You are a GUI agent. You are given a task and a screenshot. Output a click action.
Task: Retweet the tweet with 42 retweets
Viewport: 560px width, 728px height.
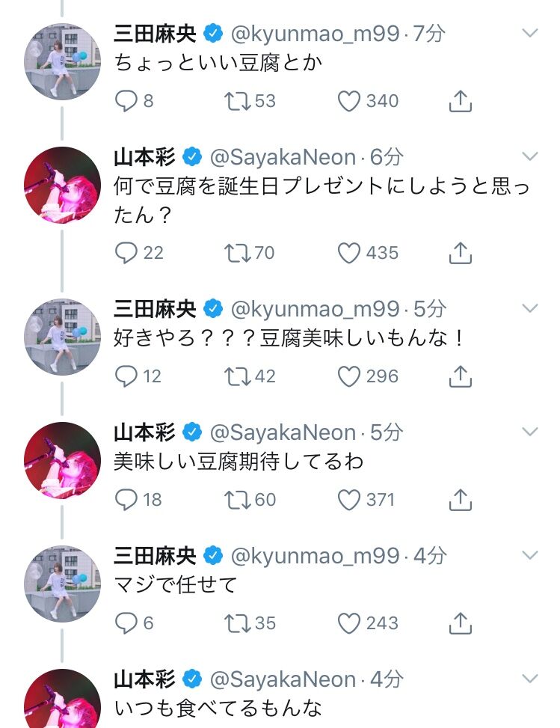(239, 376)
